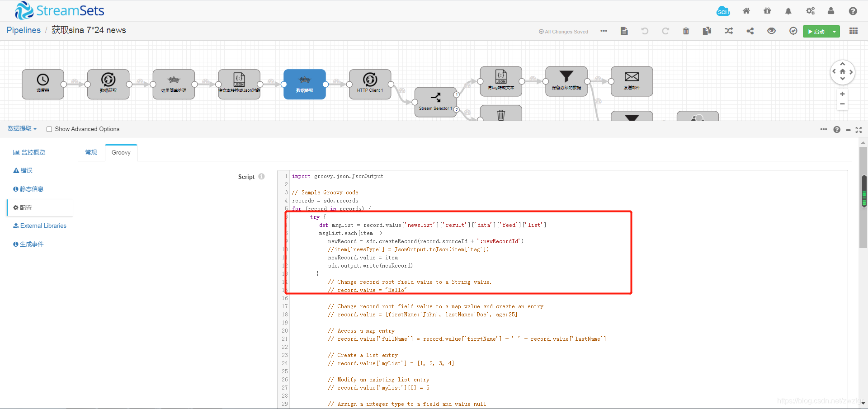The width and height of the screenshot is (868, 409).
Task: Minimize the properties panel
Action: [848, 130]
